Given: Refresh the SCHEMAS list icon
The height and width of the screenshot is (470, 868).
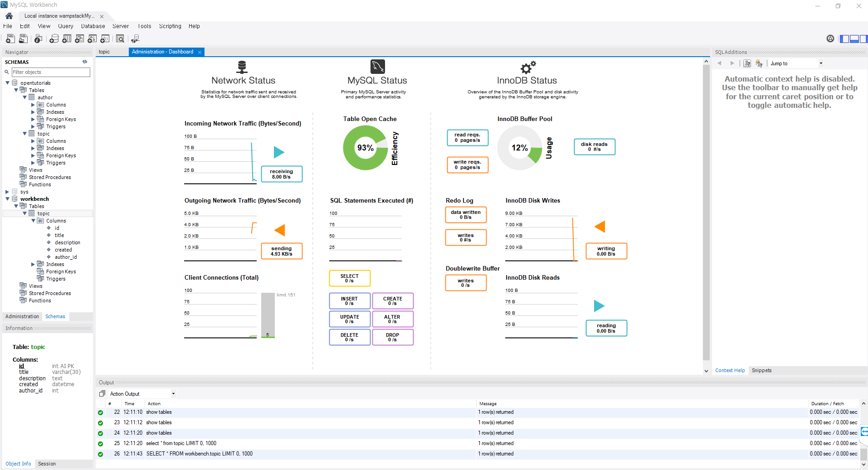Looking at the screenshot, I should [85, 62].
